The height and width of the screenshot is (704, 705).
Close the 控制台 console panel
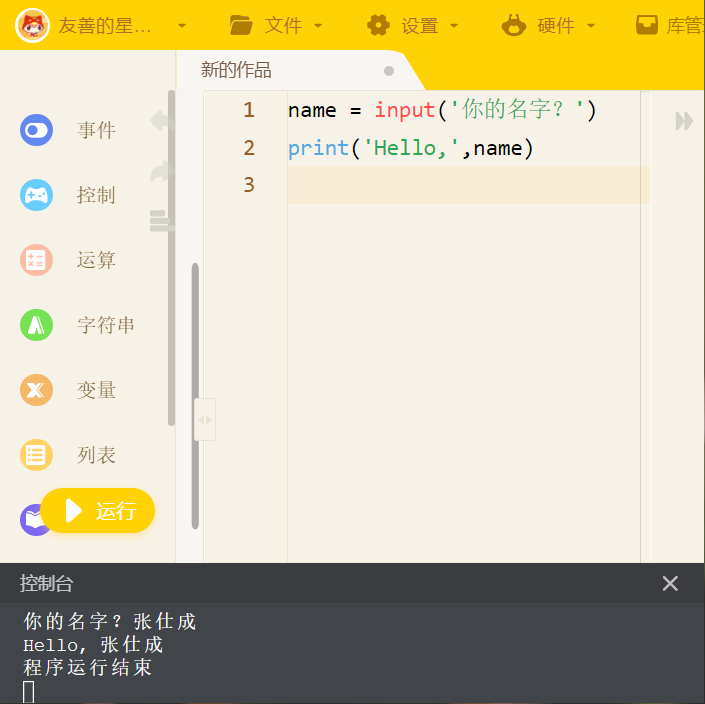click(670, 584)
